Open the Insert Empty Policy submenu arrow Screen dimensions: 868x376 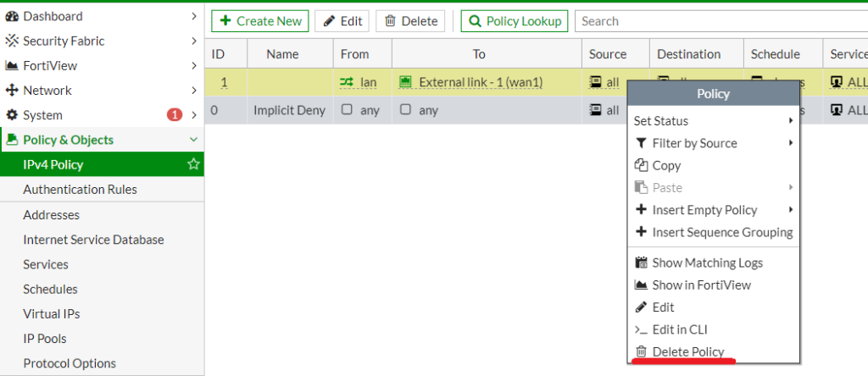click(x=791, y=209)
